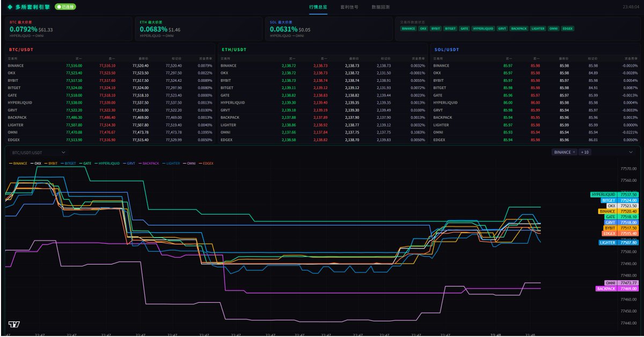Click SOL spread value 0.0631%
This screenshot has height=337, width=644.
pos(283,30)
